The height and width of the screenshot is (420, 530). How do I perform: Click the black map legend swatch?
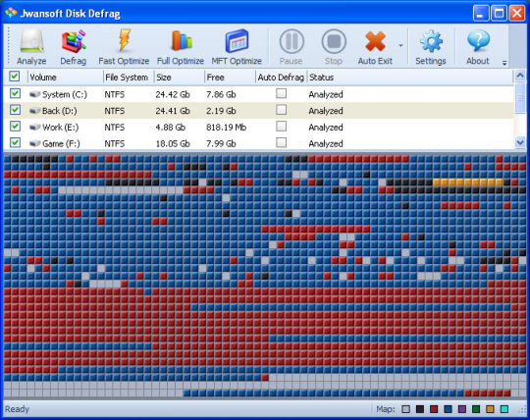(x=420, y=409)
